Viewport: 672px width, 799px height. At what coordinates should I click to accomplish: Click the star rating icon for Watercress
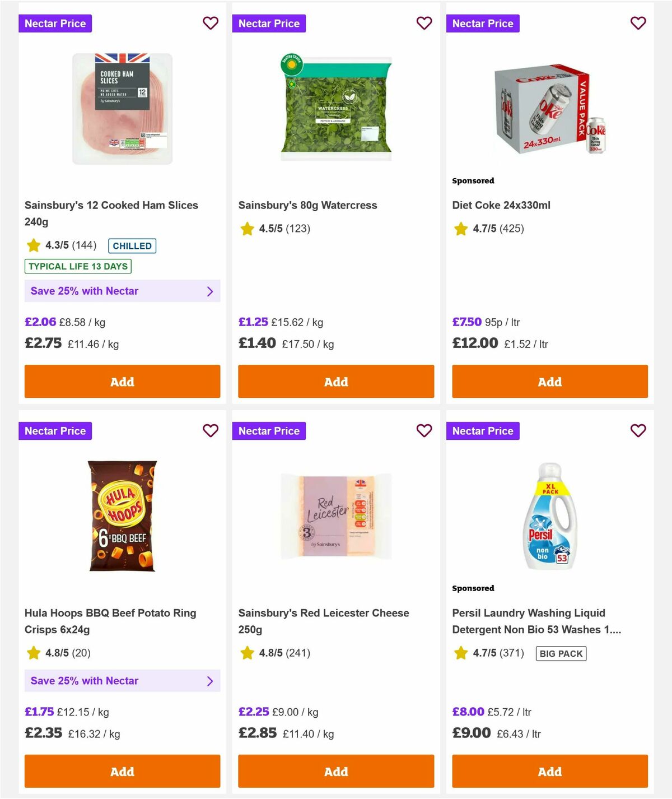coord(247,229)
